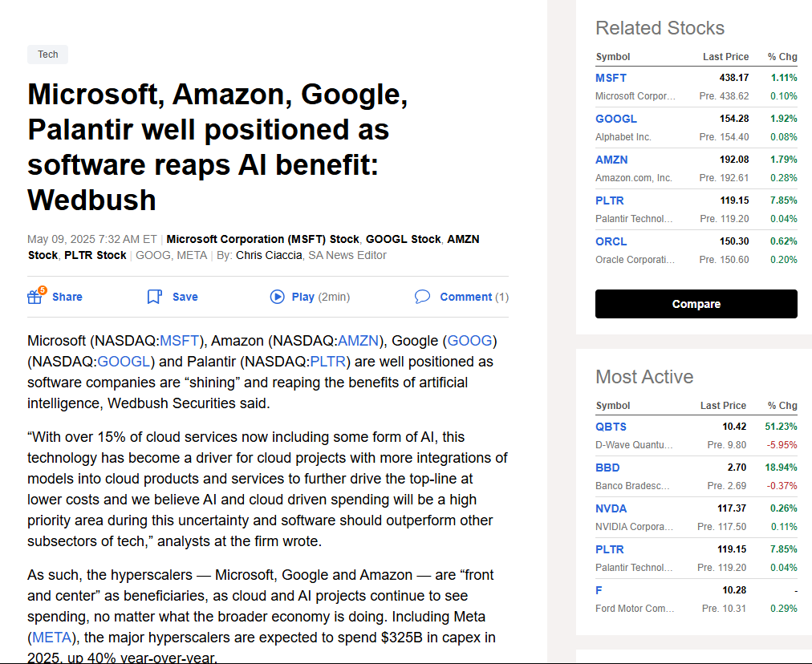Open the Tech category tag
Viewport: 812px width, 664px height.
pos(47,55)
